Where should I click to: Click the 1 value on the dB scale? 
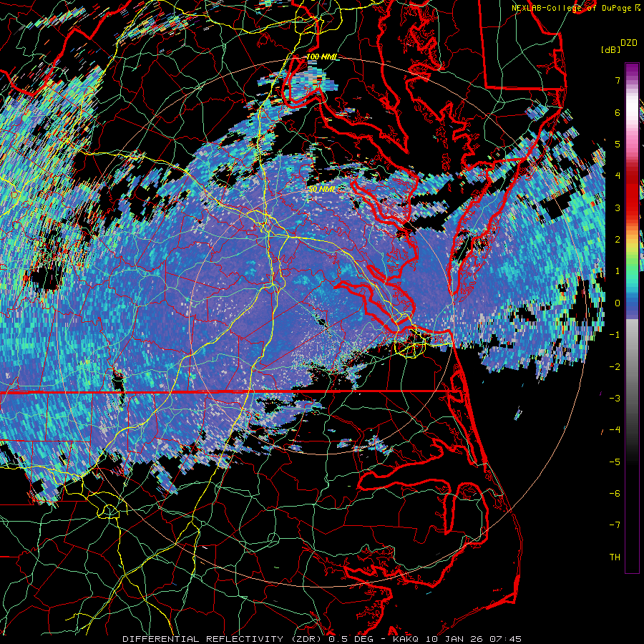point(618,271)
